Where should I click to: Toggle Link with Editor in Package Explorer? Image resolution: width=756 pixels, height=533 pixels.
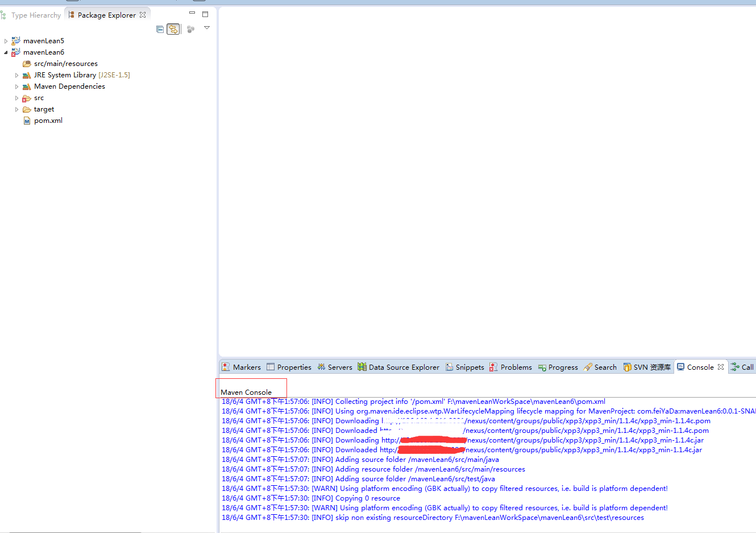173,29
